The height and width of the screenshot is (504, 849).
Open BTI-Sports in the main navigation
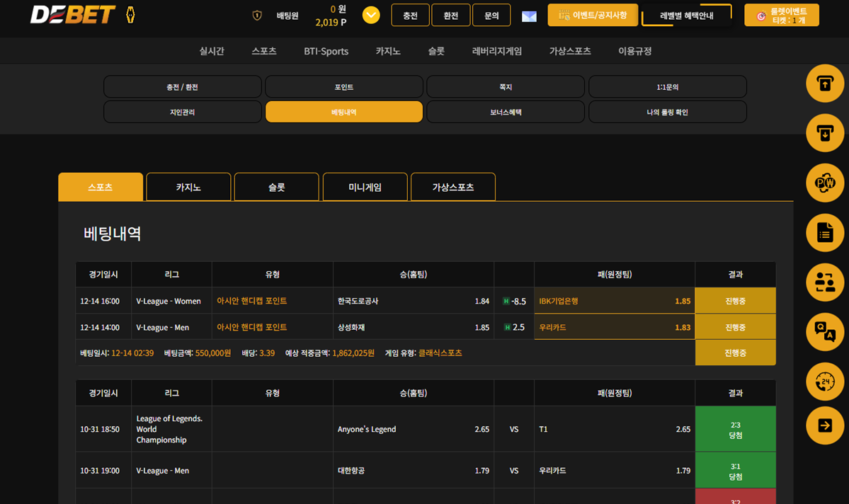[326, 51]
